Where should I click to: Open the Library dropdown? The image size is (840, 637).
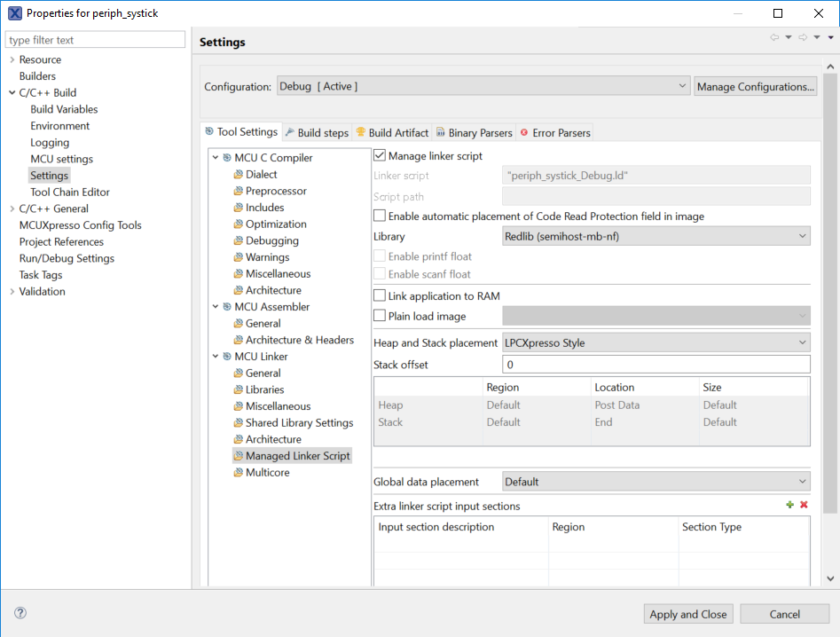[656, 236]
